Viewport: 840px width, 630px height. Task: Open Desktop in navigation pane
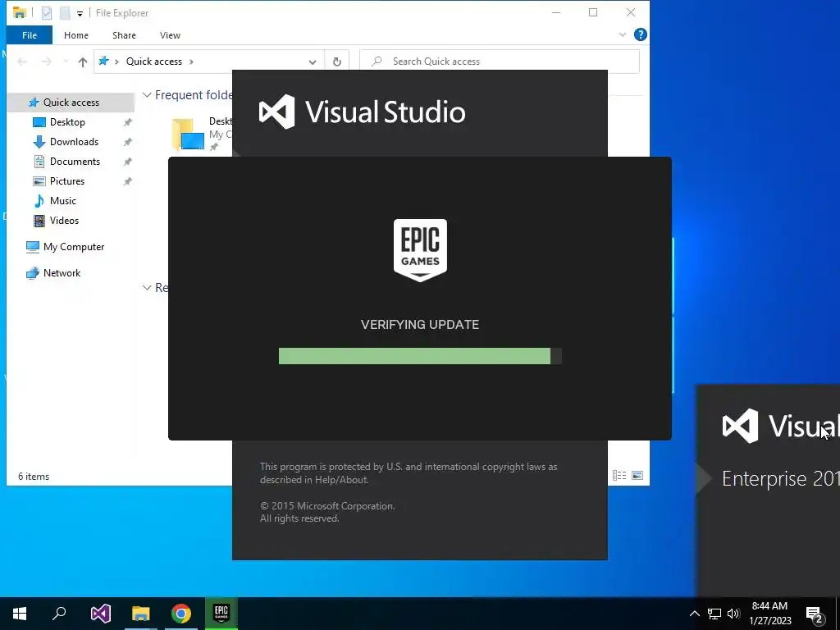pyautogui.click(x=67, y=122)
